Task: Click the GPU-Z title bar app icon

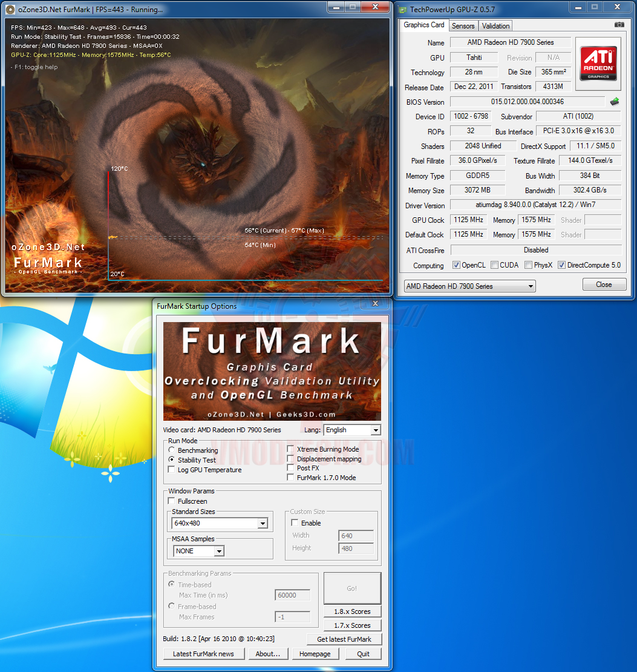Action: coord(403,10)
